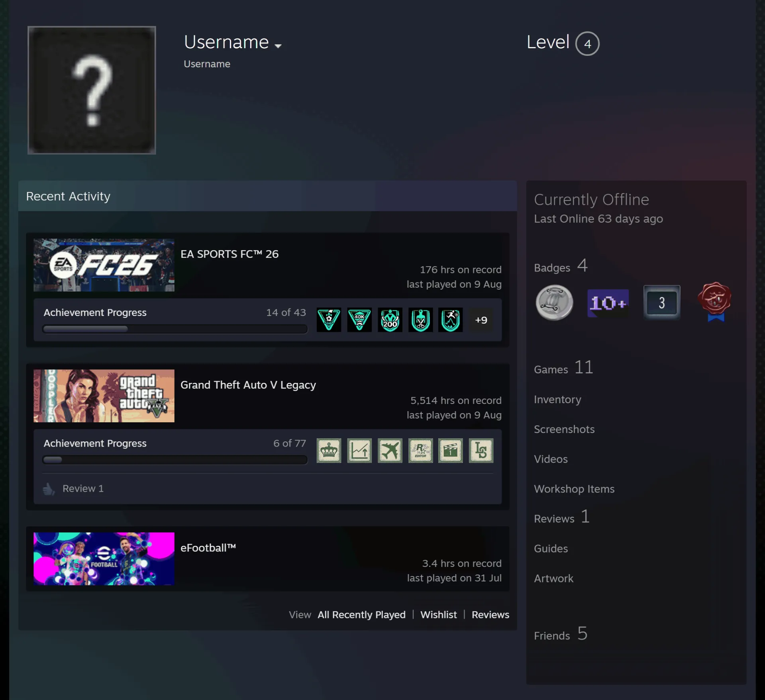Screen dimensions: 765x700
Task: Show the +9 more FC 26 achievements
Action: coord(481,320)
